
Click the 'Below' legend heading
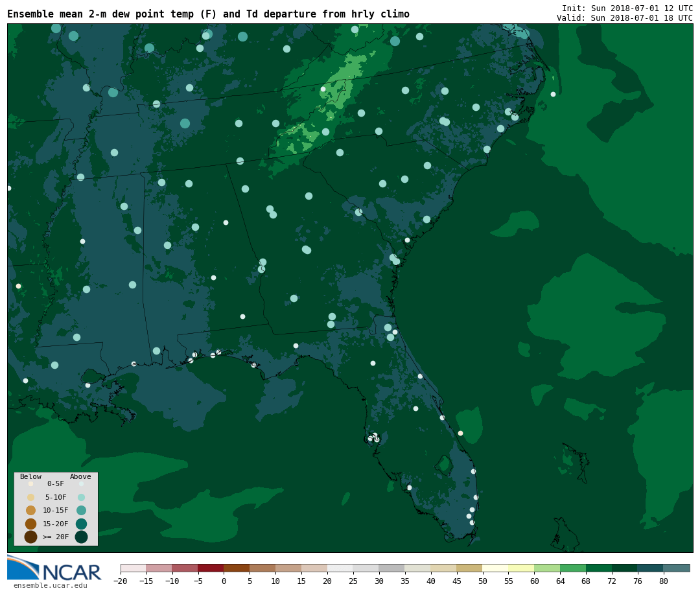click(x=30, y=476)
